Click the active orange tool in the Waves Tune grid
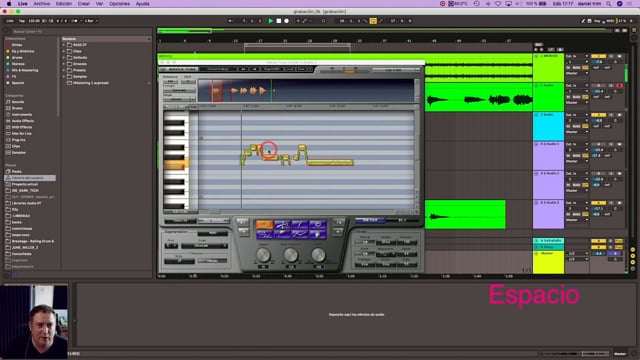640x360 pixels. (x=264, y=224)
